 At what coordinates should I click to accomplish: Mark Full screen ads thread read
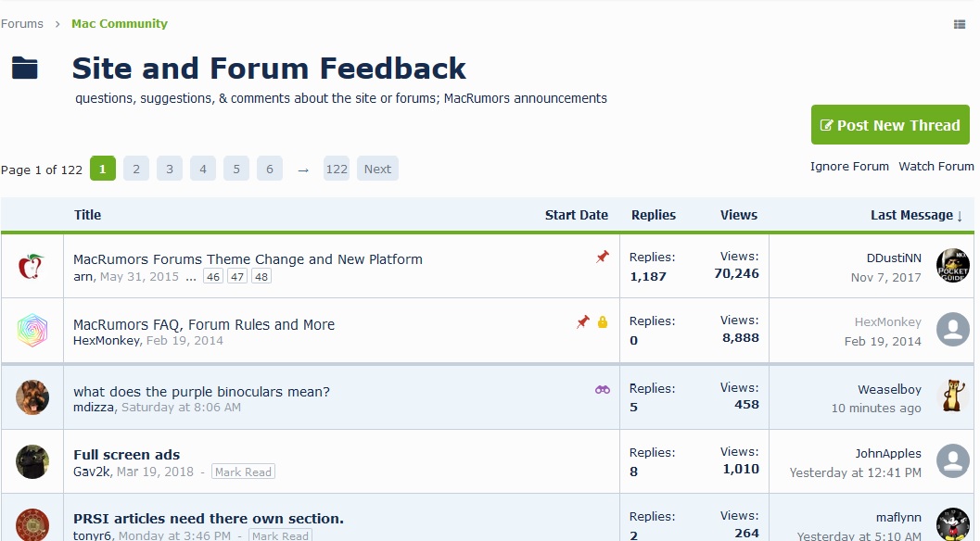(243, 472)
